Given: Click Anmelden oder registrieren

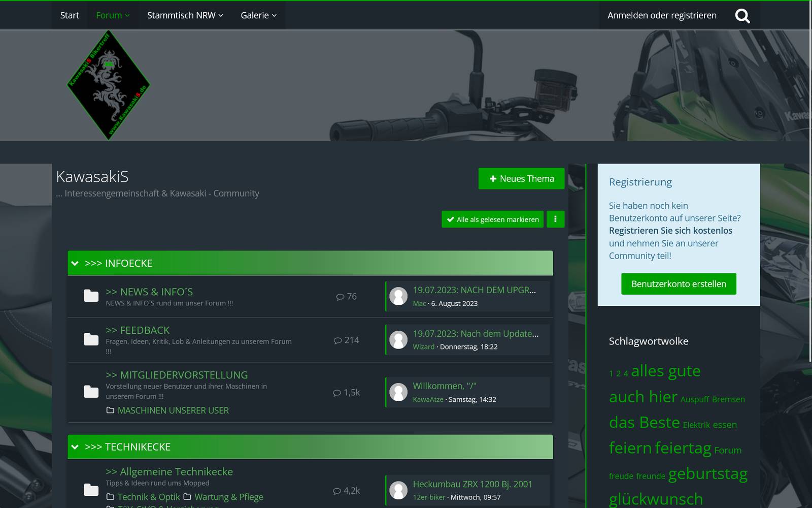Looking at the screenshot, I should (x=662, y=15).
